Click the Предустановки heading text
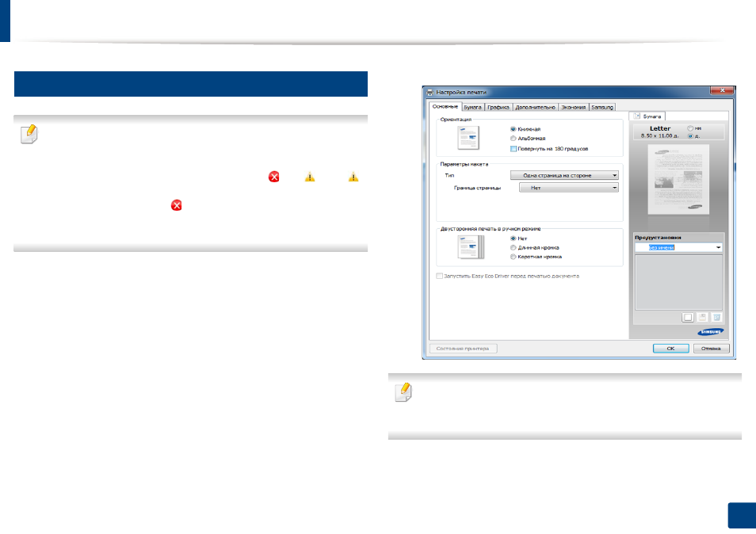The width and height of the screenshot is (756, 534). tap(658, 238)
